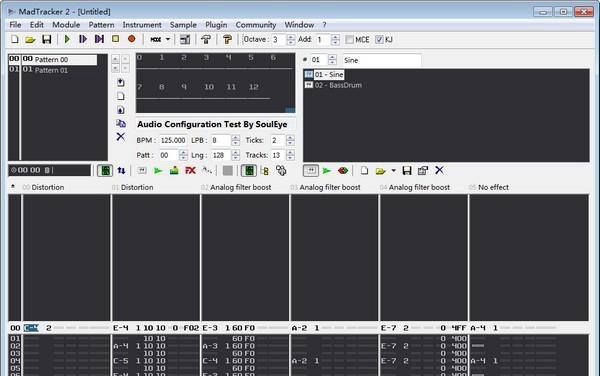Click the play-to-end purple icon
This screenshot has height=376, width=600.
[99, 39]
